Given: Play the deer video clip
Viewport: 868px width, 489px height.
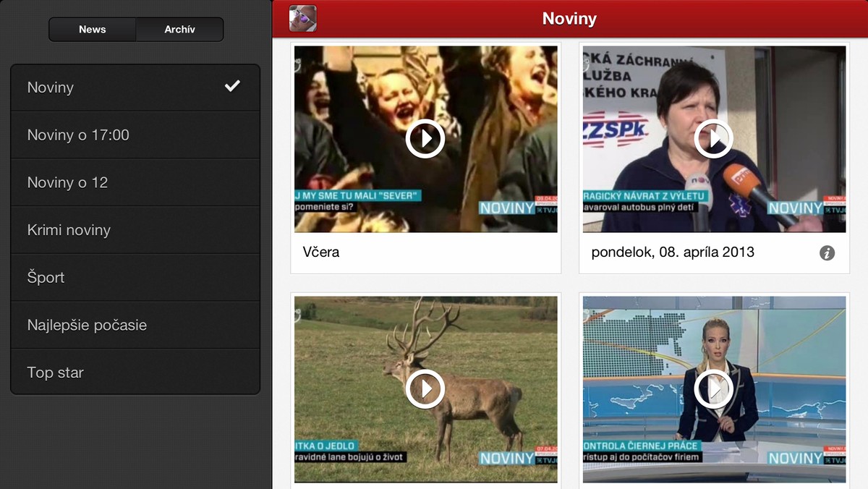Looking at the screenshot, I should 425,388.
